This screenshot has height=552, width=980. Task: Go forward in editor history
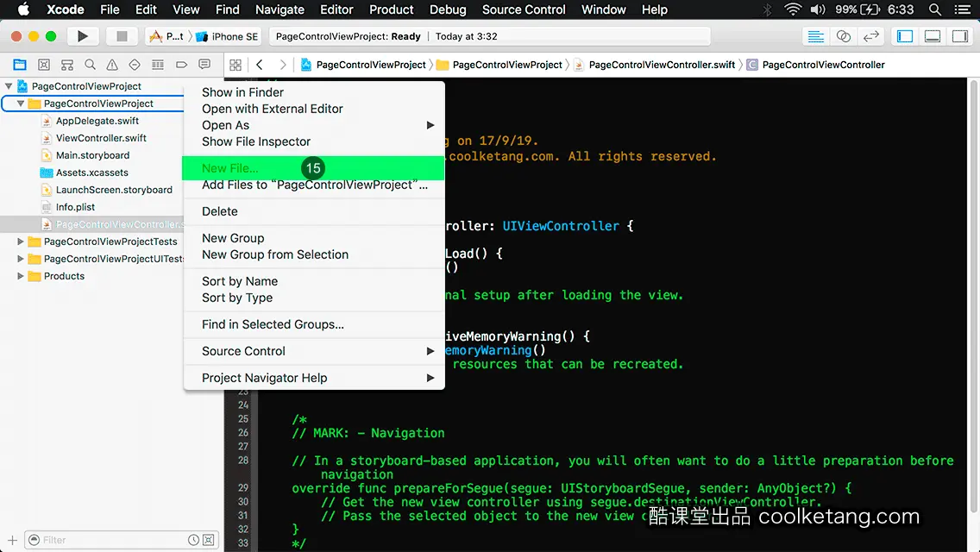tap(282, 65)
